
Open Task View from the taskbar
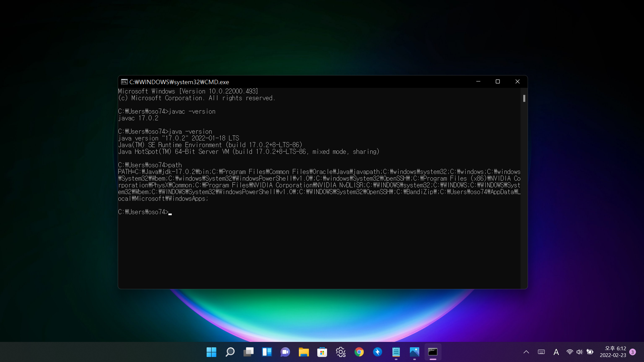coord(249,352)
